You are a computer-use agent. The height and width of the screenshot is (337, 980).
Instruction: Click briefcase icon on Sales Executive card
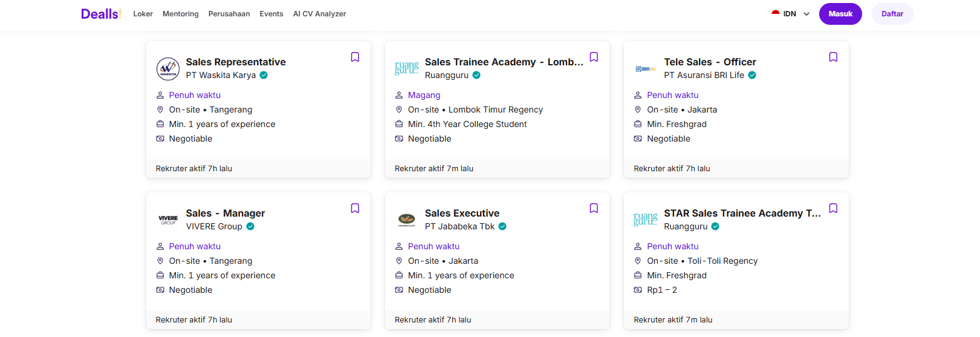tap(399, 275)
